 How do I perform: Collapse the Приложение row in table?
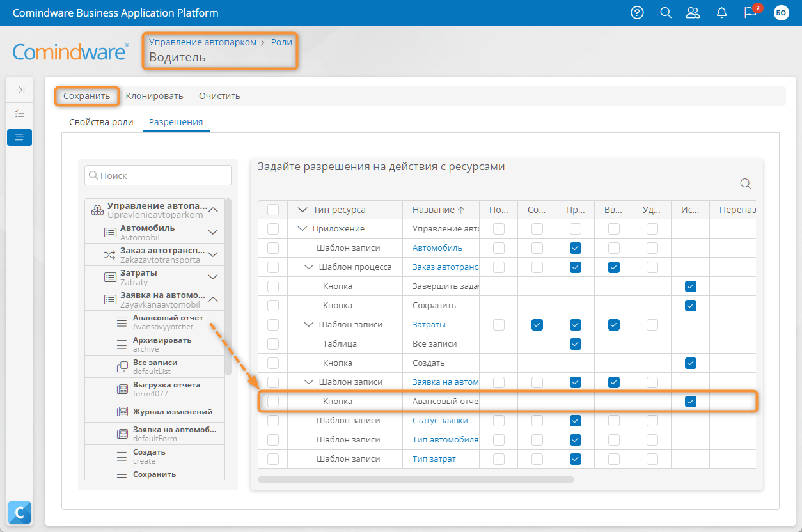pyautogui.click(x=303, y=229)
